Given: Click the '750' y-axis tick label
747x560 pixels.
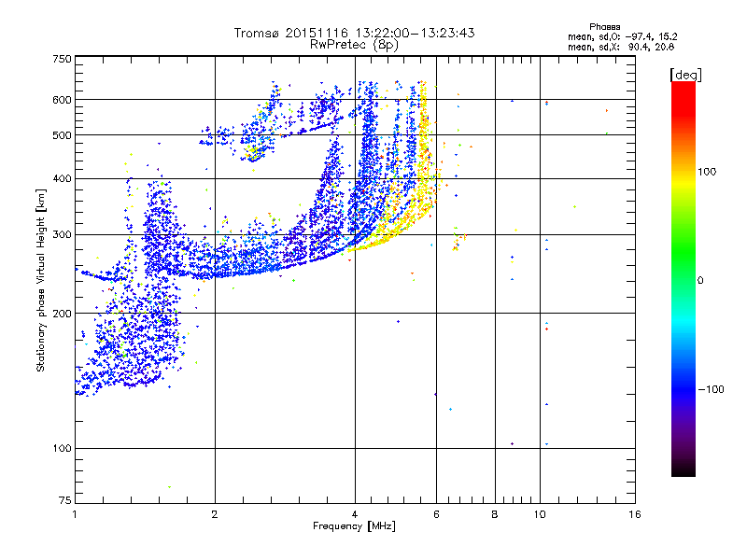Looking at the screenshot, I should [62, 59].
